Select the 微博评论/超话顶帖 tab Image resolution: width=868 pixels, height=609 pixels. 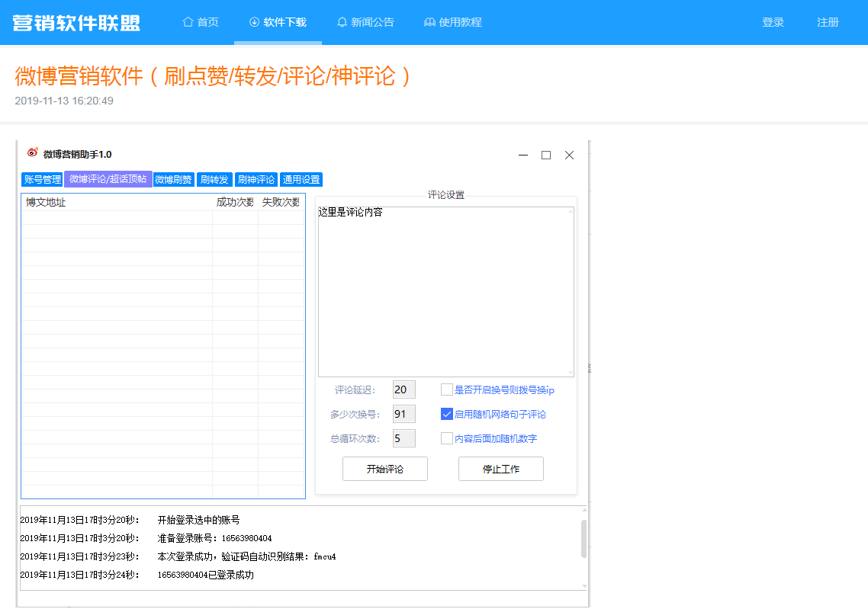point(108,179)
